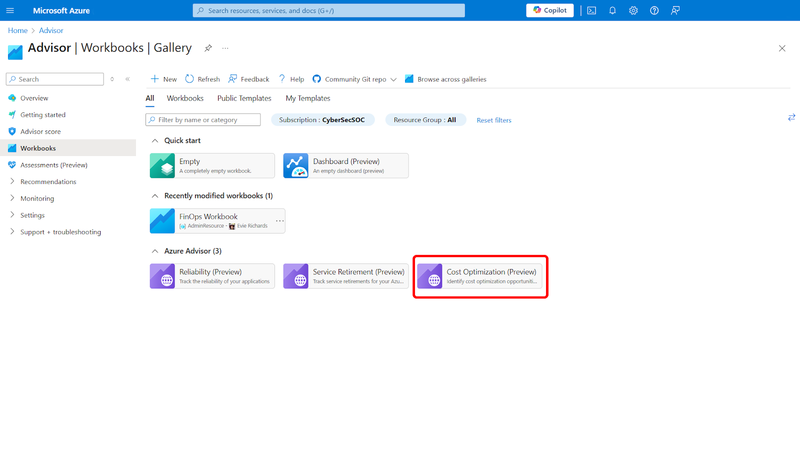Open the more options ellipsis beside title

pos(225,48)
